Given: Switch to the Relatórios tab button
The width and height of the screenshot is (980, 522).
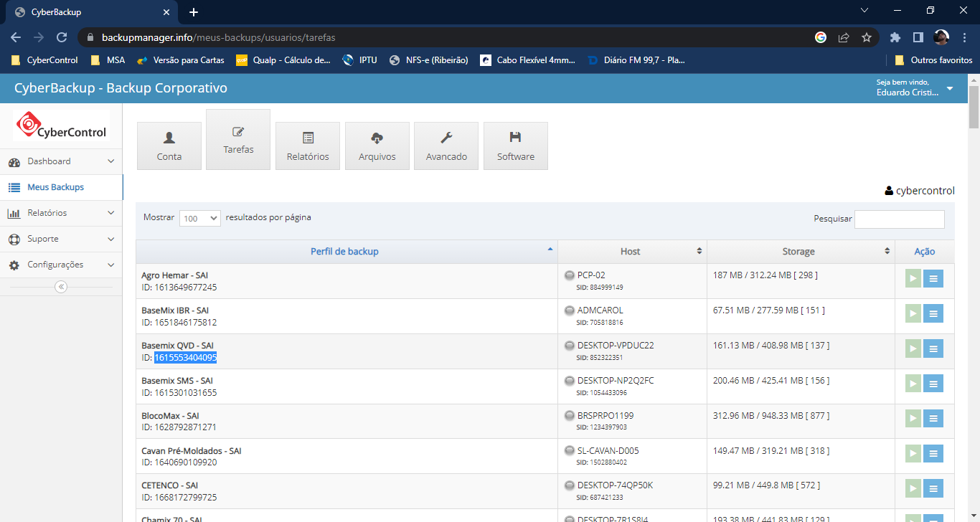Looking at the screenshot, I should coord(307,146).
